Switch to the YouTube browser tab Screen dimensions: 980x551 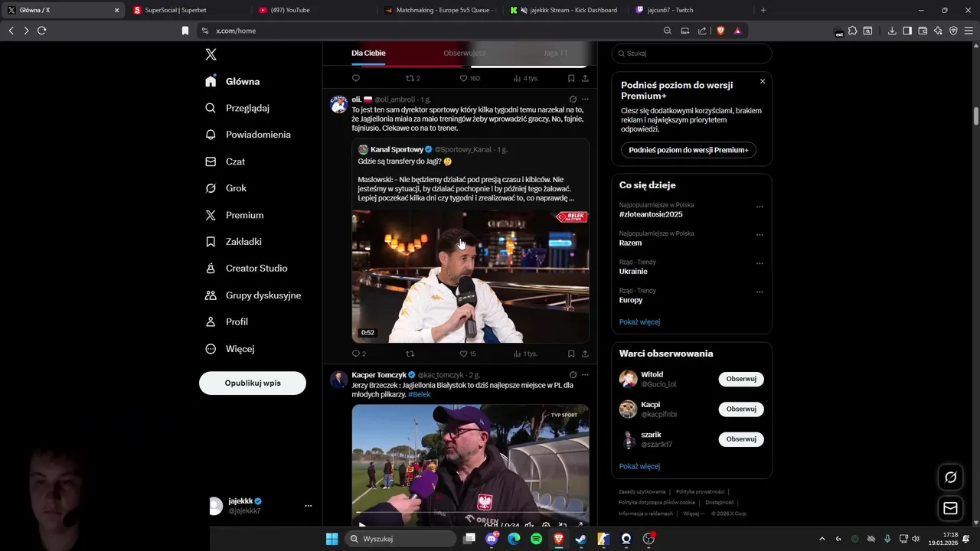[x=312, y=10]
